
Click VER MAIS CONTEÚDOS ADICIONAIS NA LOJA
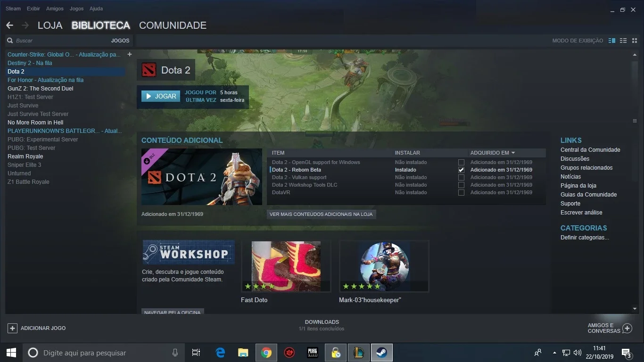[x=321, y=214]
